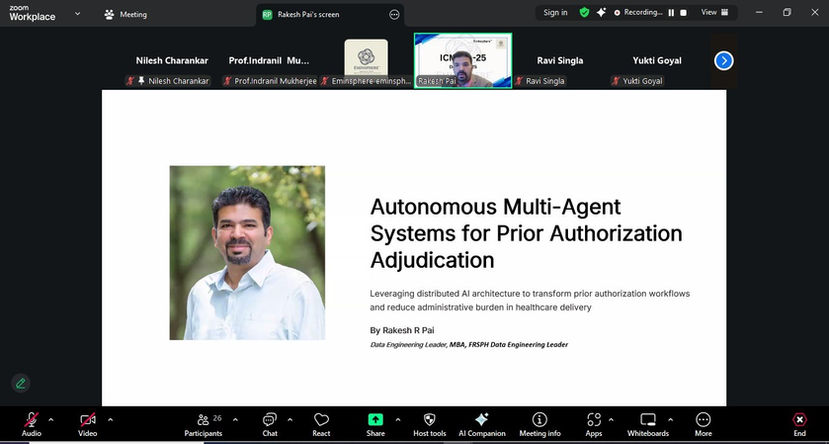The image size is (829, 444).
Task: Expand share options caret beside Share
Action: point(398,420)
